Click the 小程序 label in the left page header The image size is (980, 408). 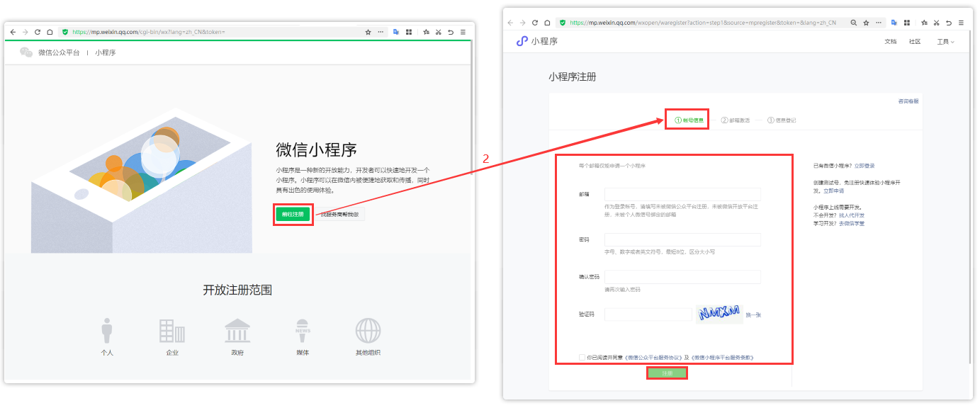(x=106, y=52)
